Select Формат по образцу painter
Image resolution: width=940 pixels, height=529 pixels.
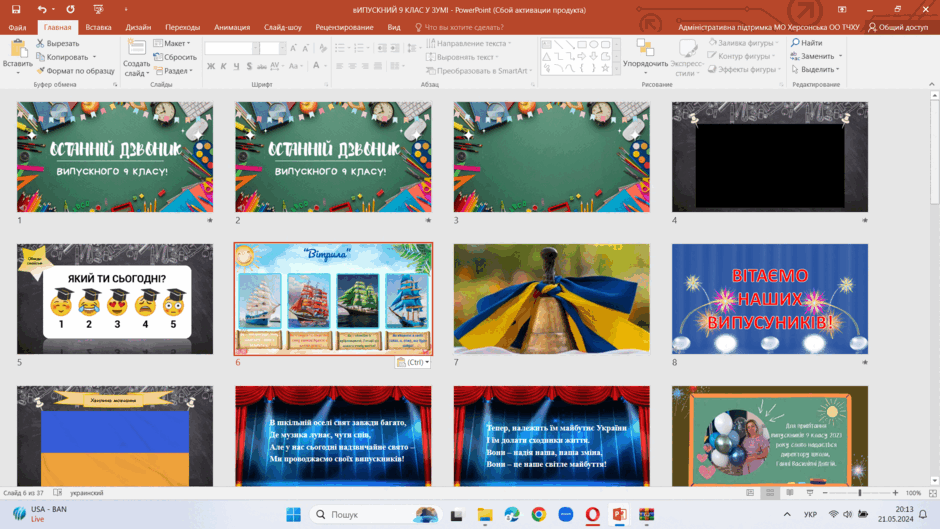75,71
